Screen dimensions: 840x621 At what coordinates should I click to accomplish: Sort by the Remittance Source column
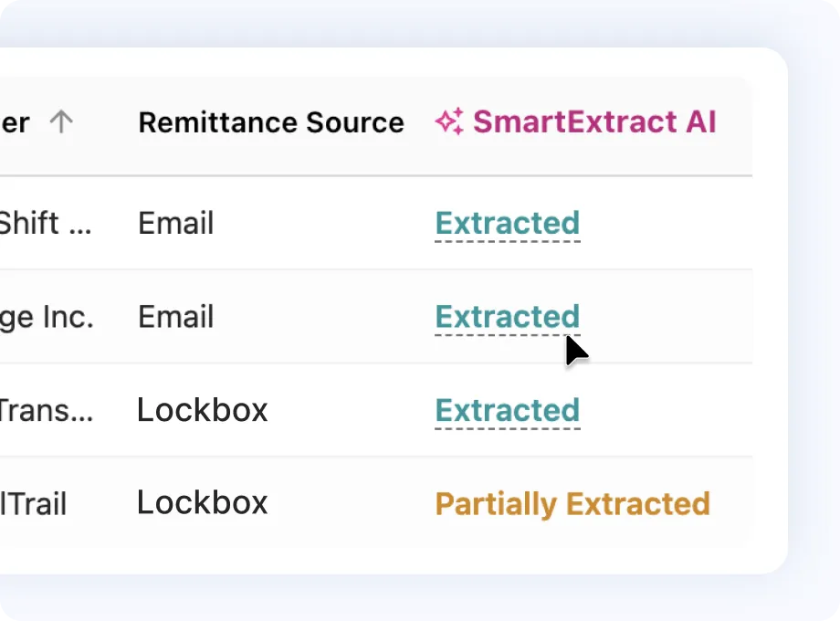click(271, 122)
